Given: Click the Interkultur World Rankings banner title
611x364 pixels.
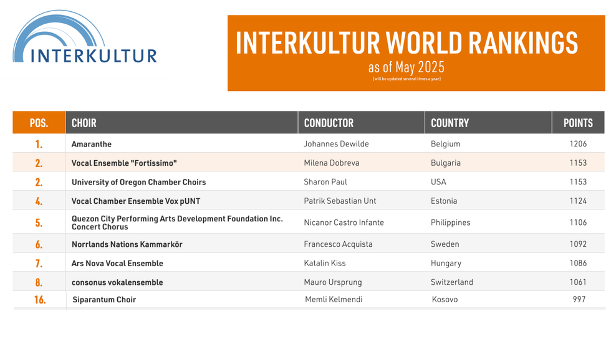Looking at the screenshot, I should [407, 42].
